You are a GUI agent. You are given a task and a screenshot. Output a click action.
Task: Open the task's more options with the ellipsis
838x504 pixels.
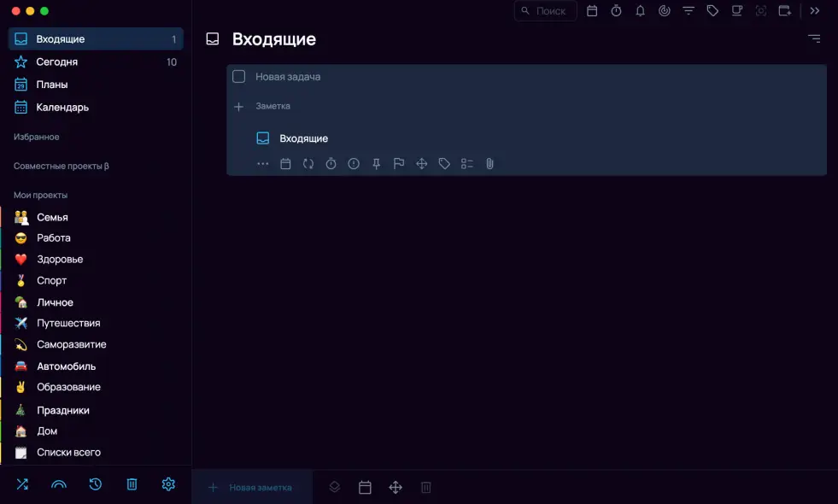pos(262,163)
